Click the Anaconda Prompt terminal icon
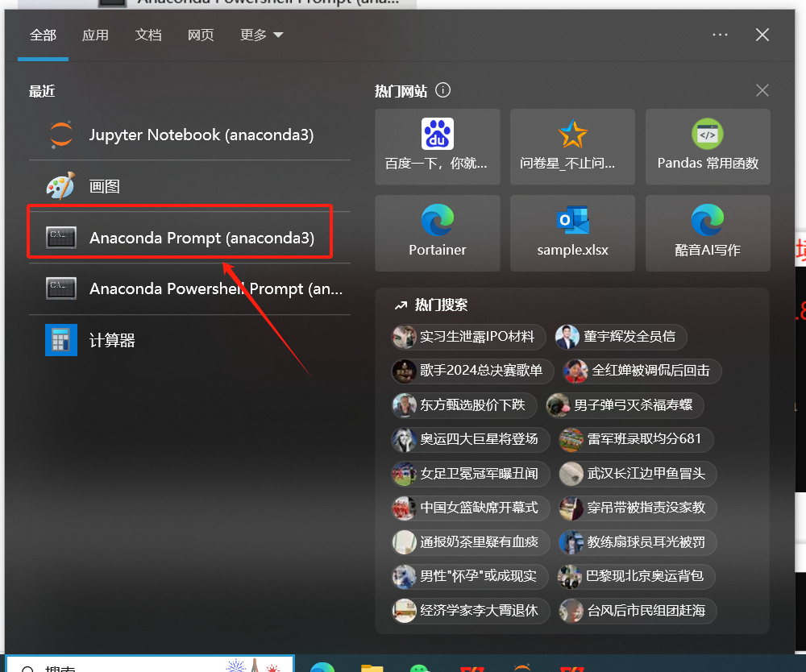806x672 pixels. click(x=61, y=238)
